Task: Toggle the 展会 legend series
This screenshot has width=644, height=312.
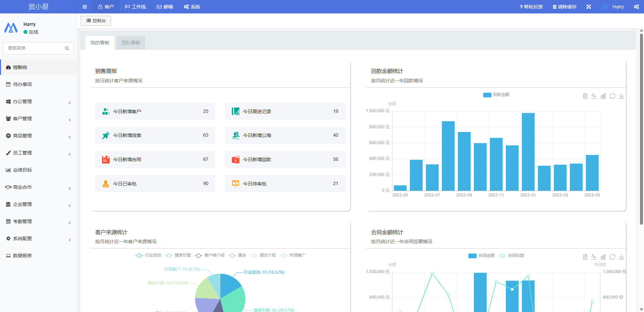Action: (237, 255)
